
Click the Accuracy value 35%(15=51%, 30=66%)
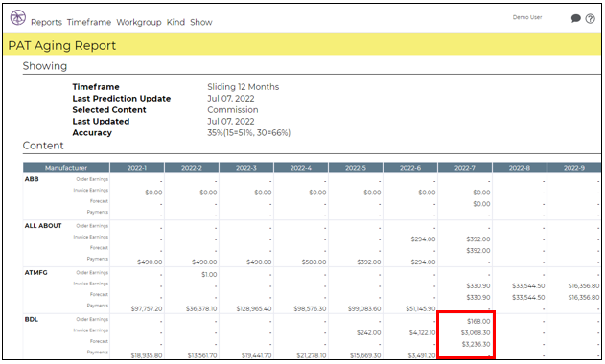[249, 132]
